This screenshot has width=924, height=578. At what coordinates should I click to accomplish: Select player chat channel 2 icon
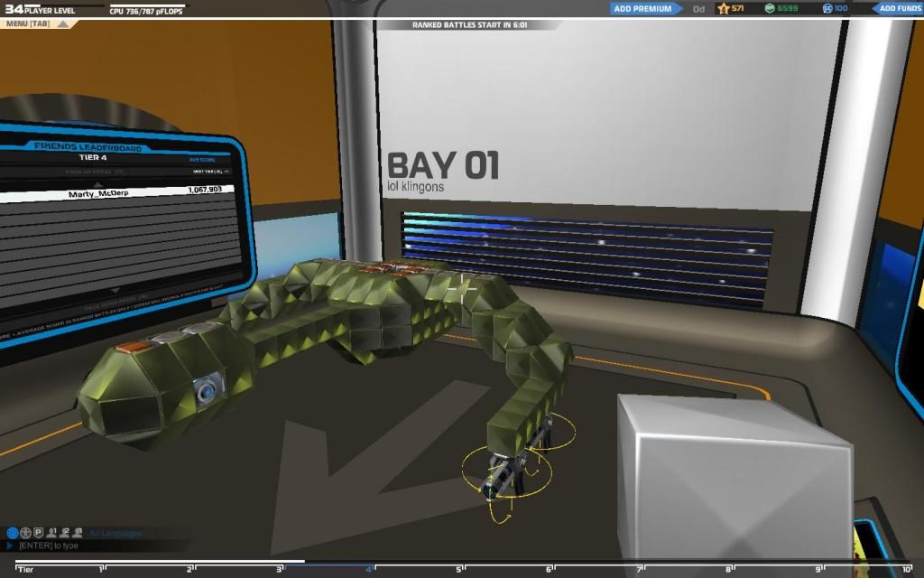[x=64, y=533]
